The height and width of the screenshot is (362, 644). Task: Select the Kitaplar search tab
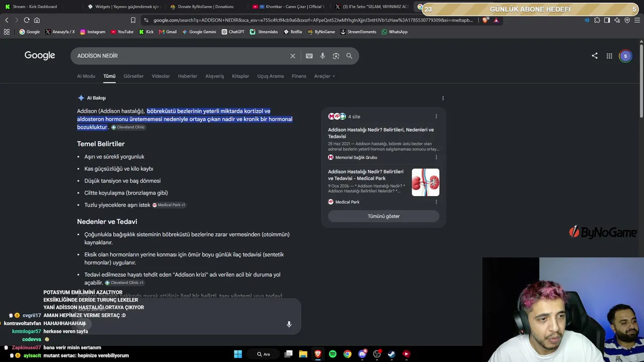(240, 76)
